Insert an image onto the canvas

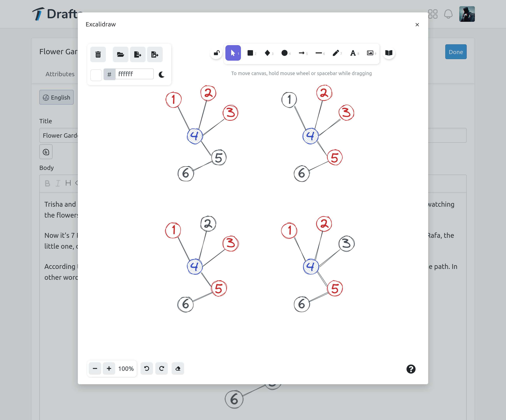pos(370,53)
